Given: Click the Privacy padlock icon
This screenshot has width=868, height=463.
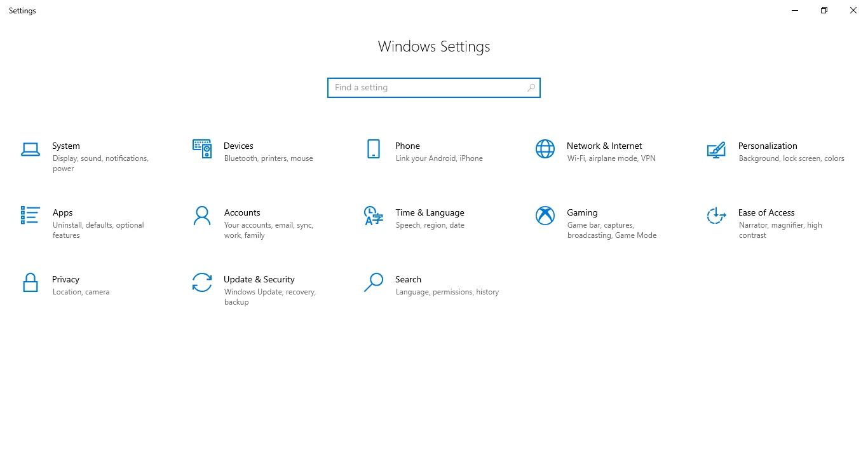Looking at the screenshot, I should coord(30,283).
